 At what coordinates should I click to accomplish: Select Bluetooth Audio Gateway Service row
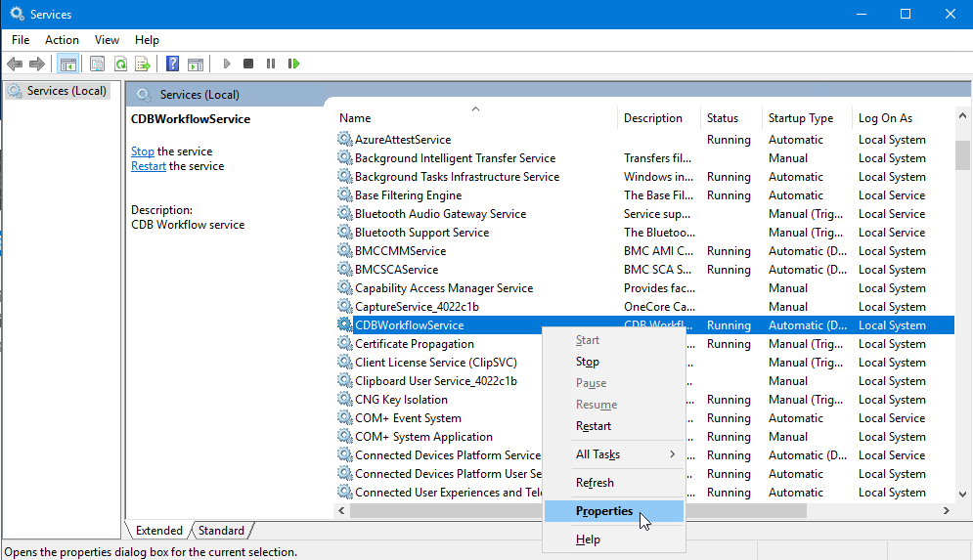click(645, 213)
